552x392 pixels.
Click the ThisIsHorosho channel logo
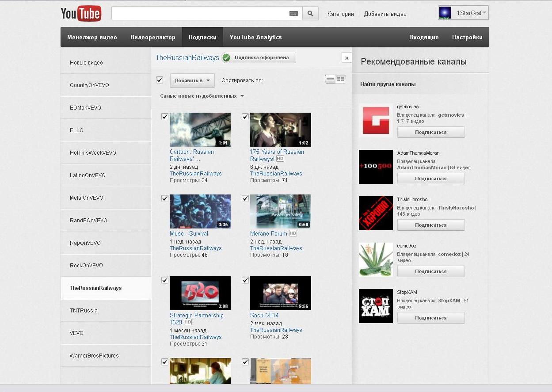pos(376,213)
